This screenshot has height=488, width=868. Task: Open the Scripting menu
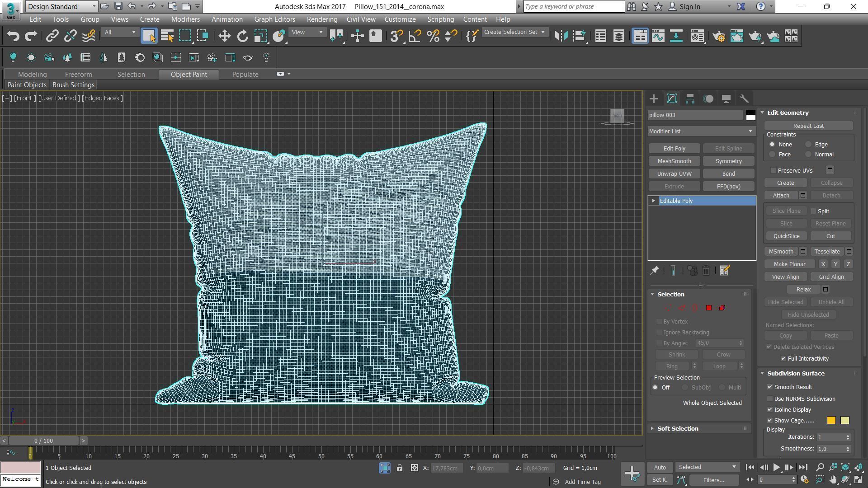441,19
